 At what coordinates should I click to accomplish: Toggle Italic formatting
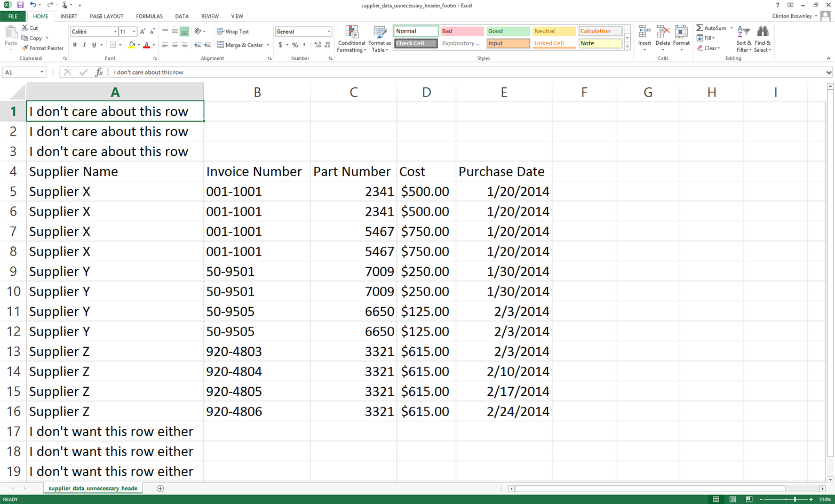(x=84, y=45)
